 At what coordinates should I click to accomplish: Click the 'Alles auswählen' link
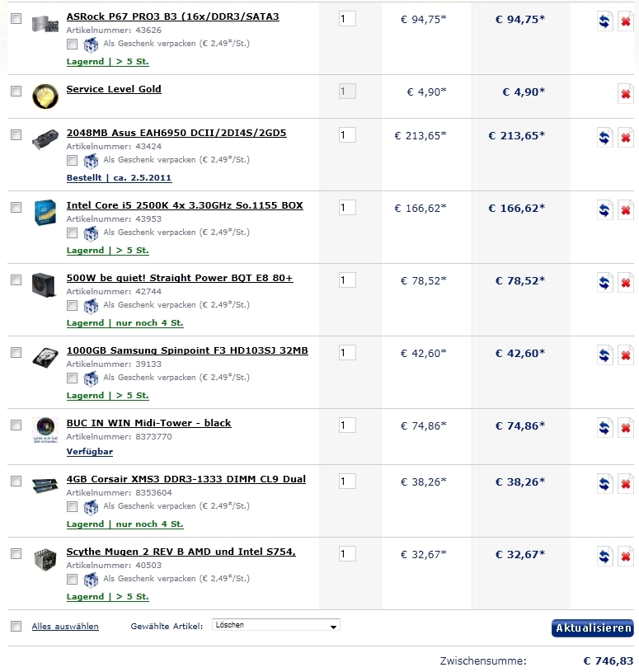tap(65, 627)
